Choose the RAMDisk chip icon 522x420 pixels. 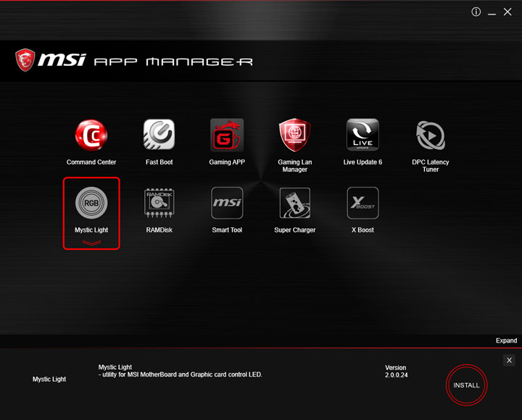click(159, 203)
